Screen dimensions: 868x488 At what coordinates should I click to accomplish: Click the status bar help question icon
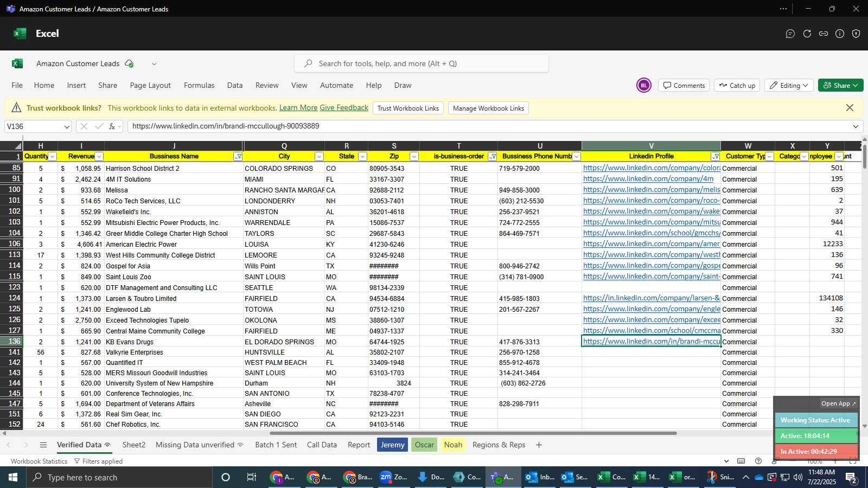[x=758, y=461]
